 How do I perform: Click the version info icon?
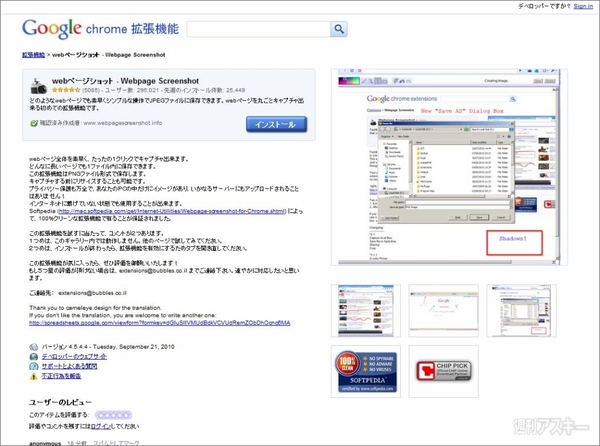tap(34, 347)
